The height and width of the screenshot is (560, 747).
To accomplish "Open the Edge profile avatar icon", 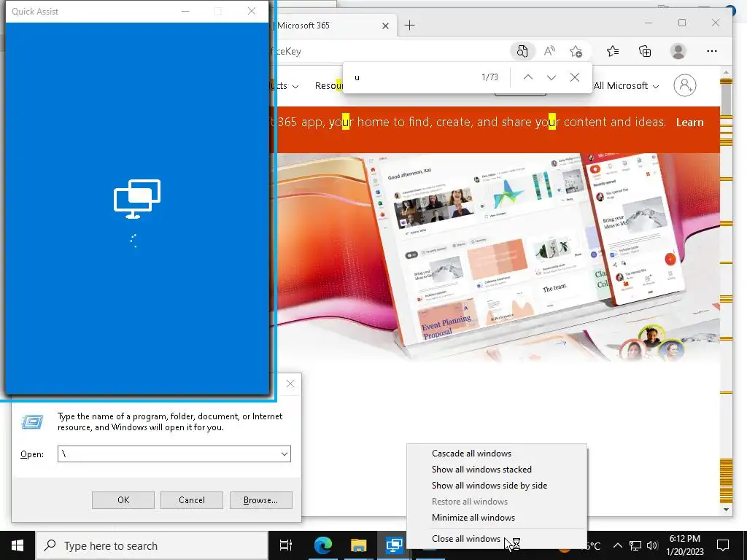I will (x=678, y=51).
